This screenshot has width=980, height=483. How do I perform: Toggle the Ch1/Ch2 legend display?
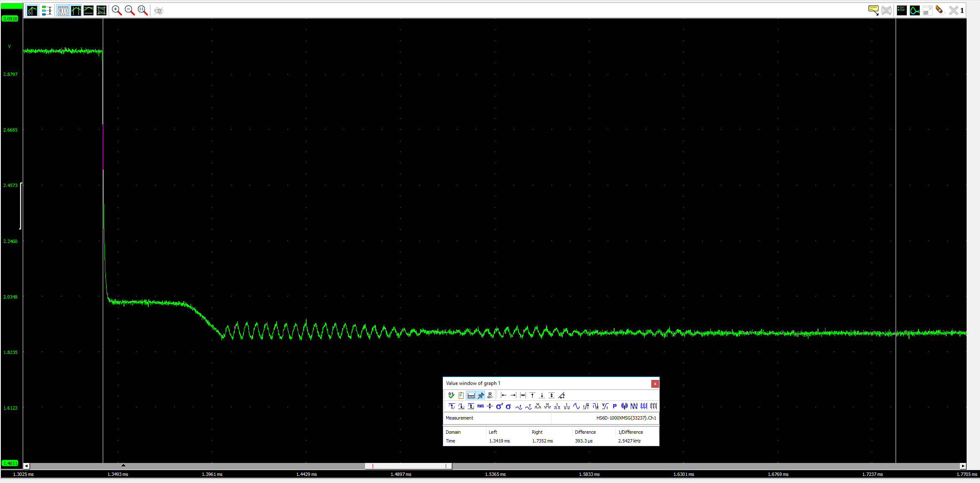coord(901,10)
